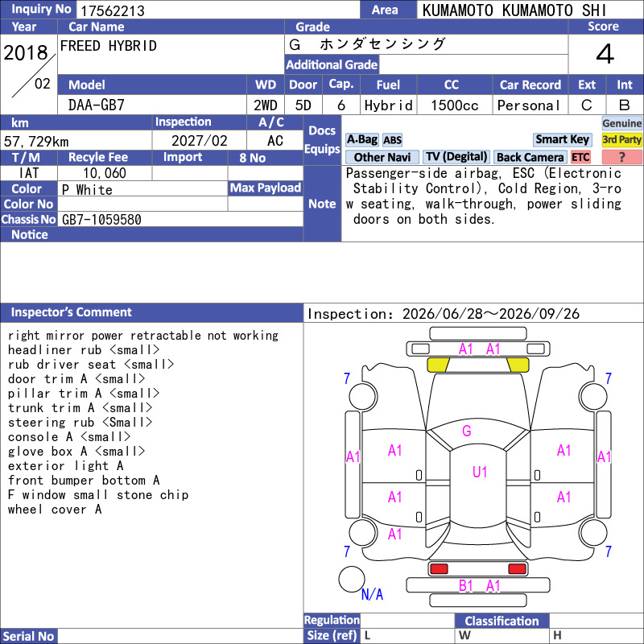This screenshot has height=644, width=644.
Task: Click the score value 4
Action: pyautogui.click(x=605, y=54)
